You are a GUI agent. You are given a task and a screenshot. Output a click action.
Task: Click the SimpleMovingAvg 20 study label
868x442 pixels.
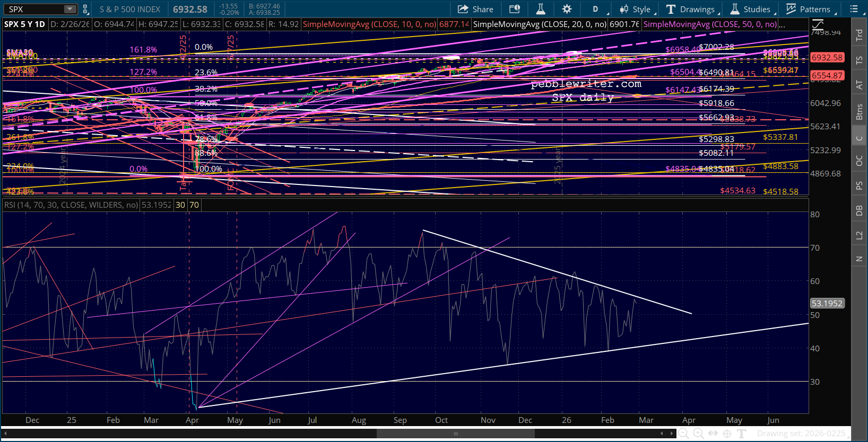point(540,24)
